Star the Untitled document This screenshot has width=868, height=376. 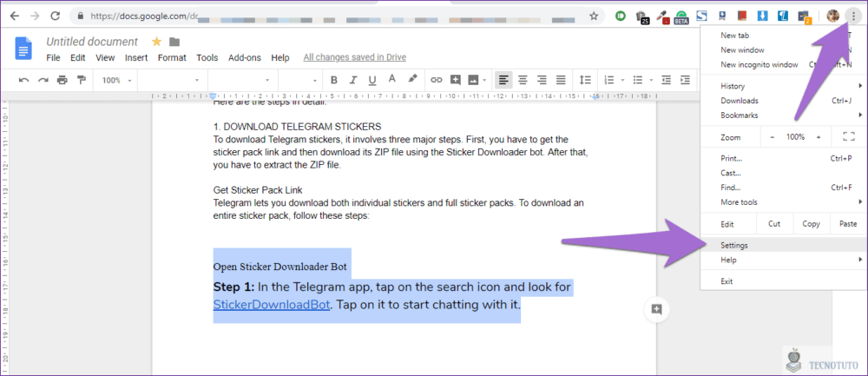pyautogui.click(x=156, y=42)
